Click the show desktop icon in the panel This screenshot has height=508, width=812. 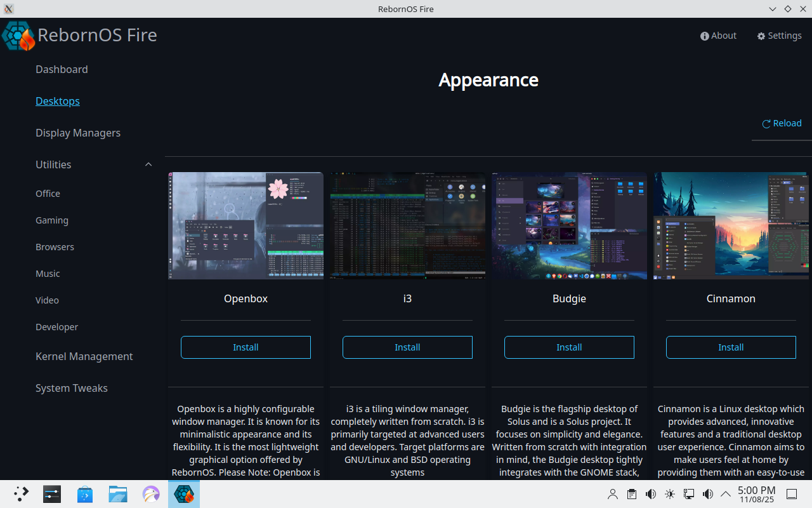pos(792,494)
